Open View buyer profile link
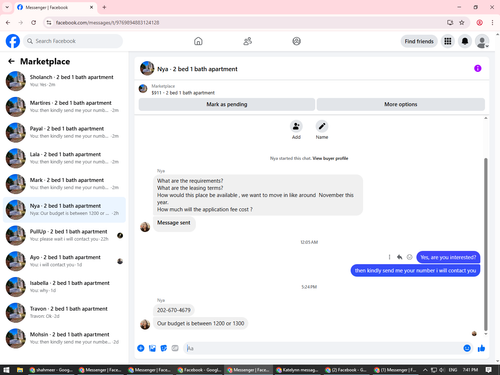The width and height of the screenshot is (500, 375). pos(330,158)
